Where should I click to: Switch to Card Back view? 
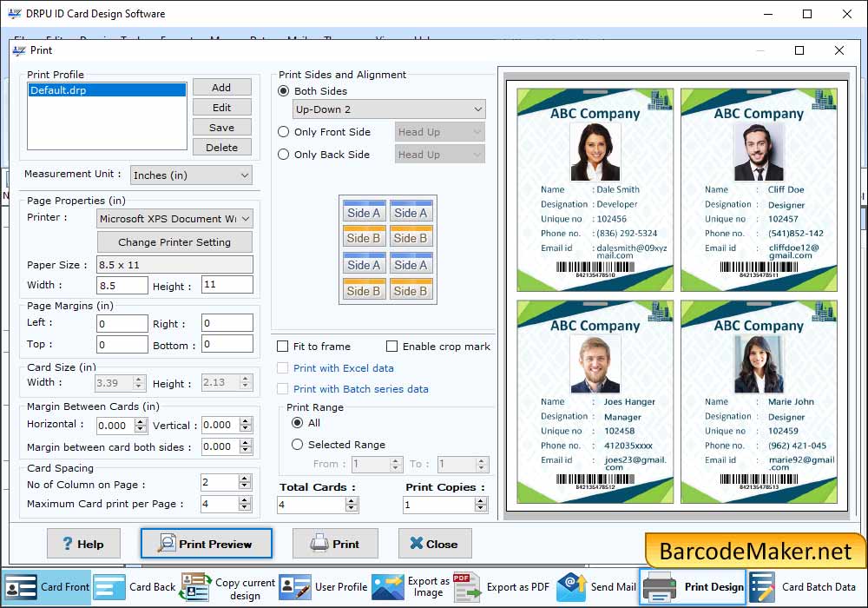135,587
